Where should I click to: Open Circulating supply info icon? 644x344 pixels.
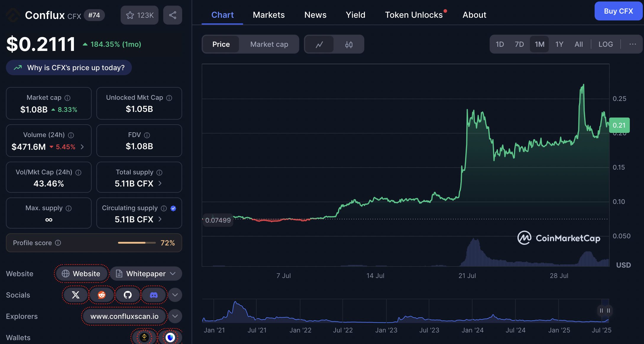164,208
